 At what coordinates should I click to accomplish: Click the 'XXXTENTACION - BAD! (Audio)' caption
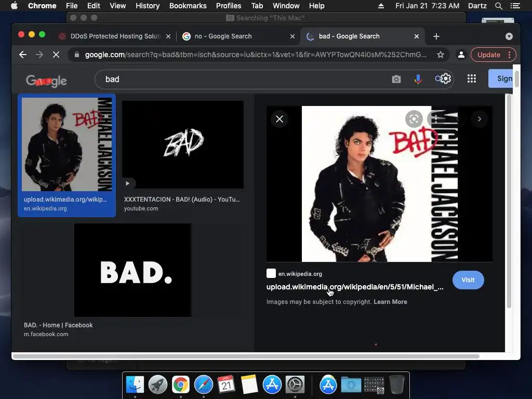point(182,199)
